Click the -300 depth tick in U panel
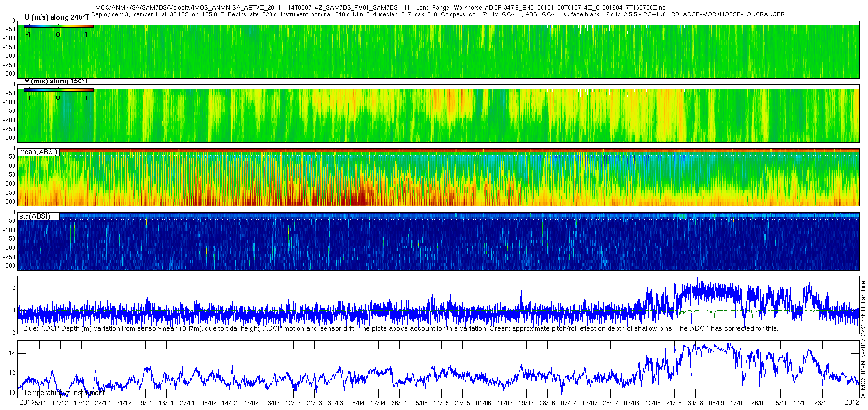This screenshot has height=410, width=868. [10, 74]
